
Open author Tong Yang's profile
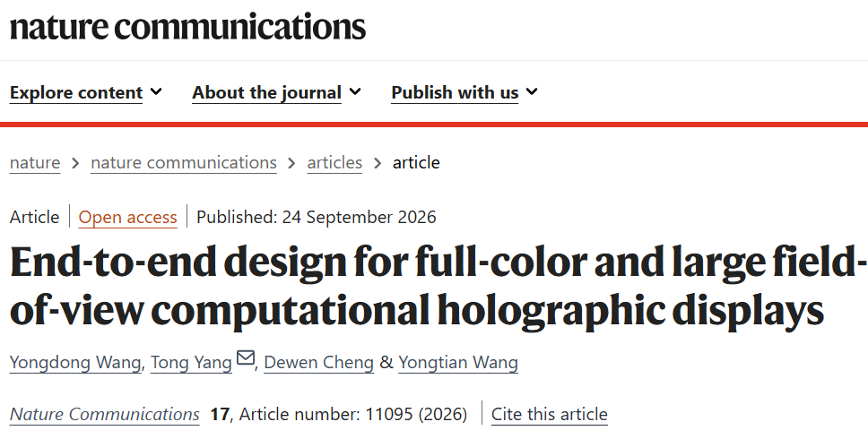pyautogui.click(x=192, y=363)
